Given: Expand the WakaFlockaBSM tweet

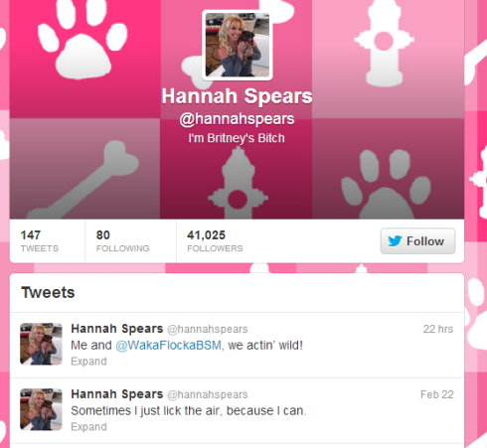Looking at the screenshot, I should (x=88, y=362).
